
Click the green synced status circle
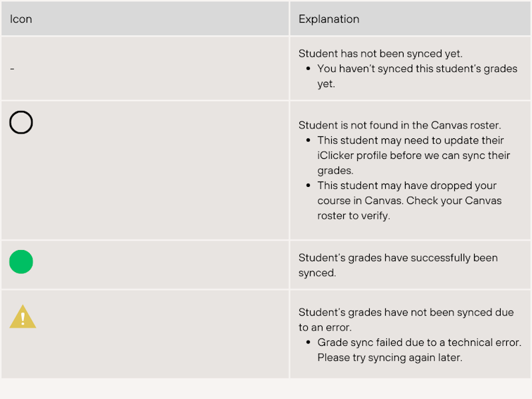(x=21, y=262)
